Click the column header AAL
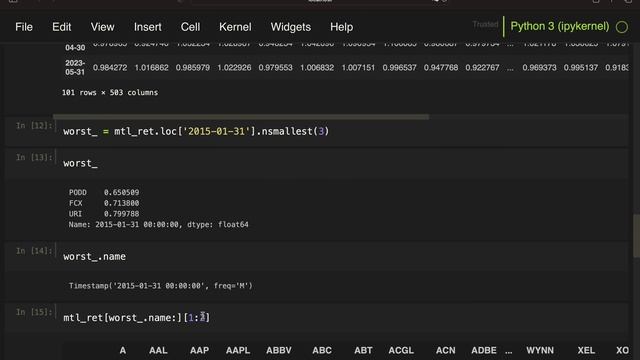 [x=158, y=351]
